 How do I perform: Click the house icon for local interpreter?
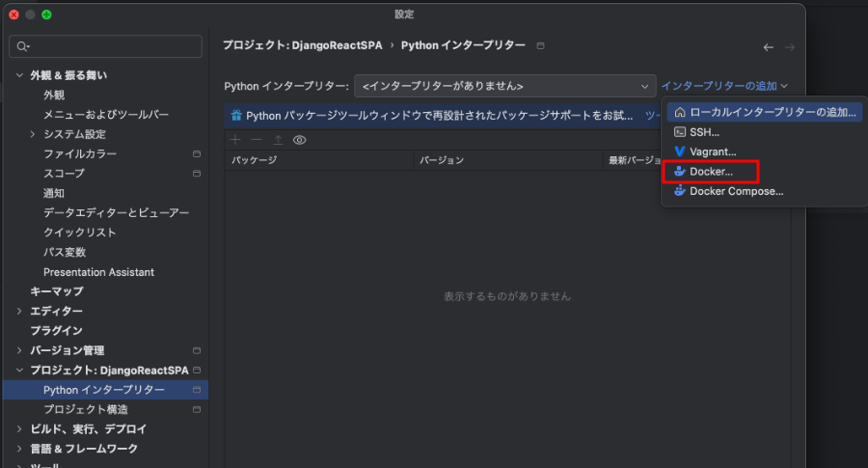680,113
